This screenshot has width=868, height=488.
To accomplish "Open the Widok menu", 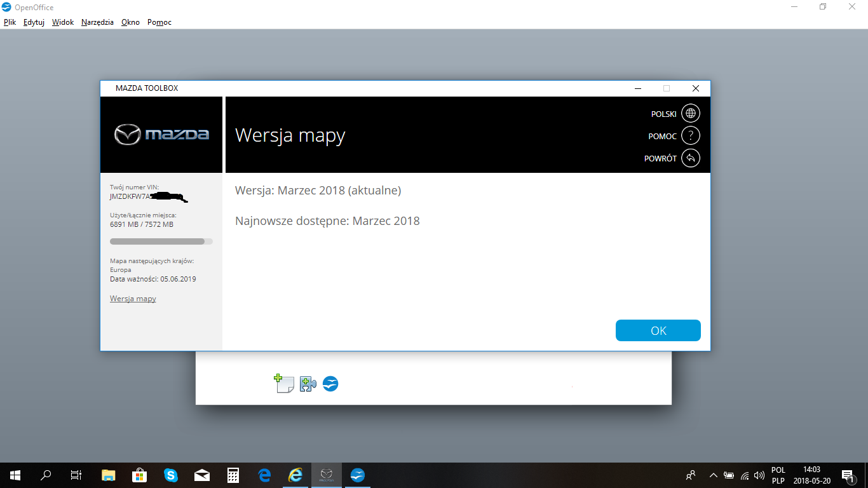I will click(x=63, y=22).
